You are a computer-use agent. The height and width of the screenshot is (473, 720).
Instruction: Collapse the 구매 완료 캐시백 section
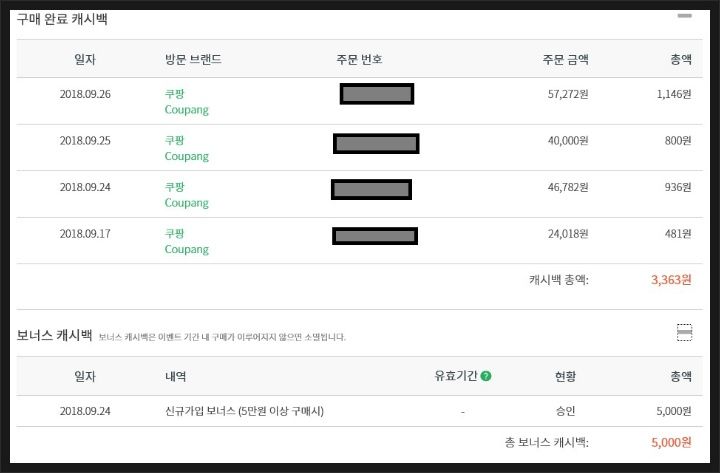tap(684, 16)
